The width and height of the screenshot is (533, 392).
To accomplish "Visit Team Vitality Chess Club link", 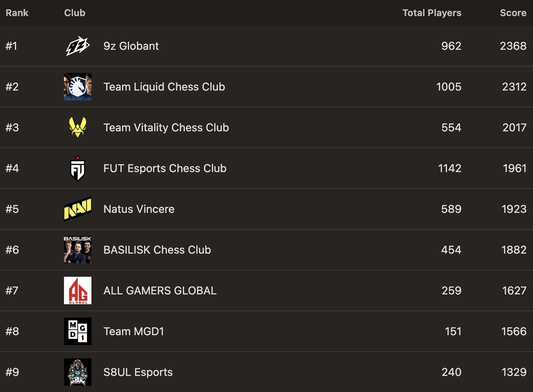I will pyautogui.click(x=166, y=127).
